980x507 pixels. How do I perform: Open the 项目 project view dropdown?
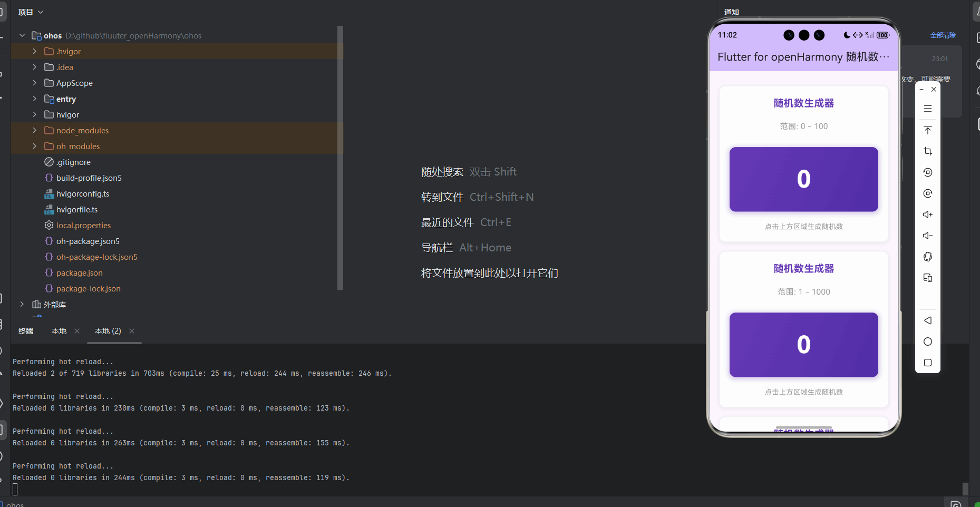click(31, 12)
